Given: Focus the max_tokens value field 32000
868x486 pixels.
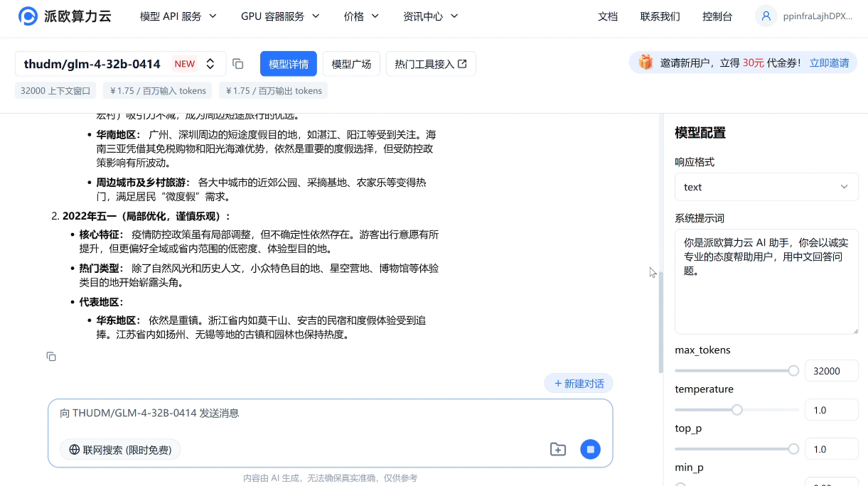Looking at the screenshot, I should 832,371.
